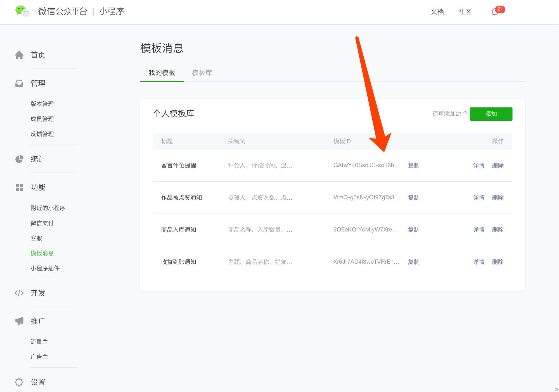Click the home icon beside 首页
The width and height of the screenshot is (559, 392).
pos(19,55)
